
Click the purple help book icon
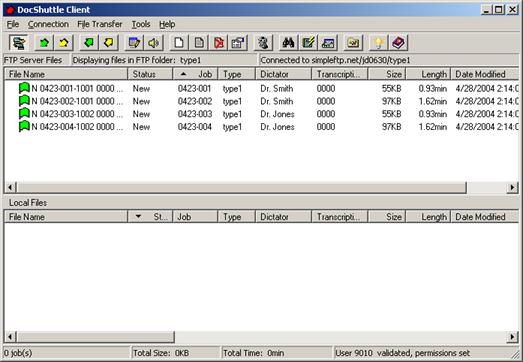398,43
